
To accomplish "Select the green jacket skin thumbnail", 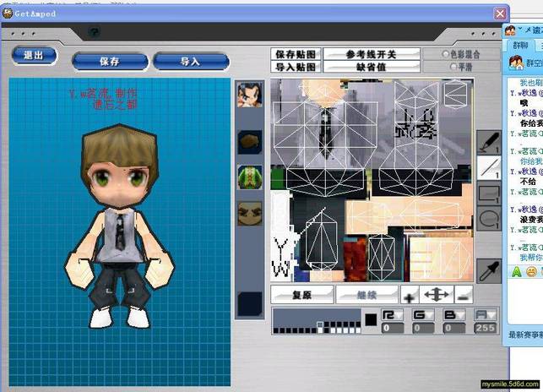I will [x=249, y=177].
